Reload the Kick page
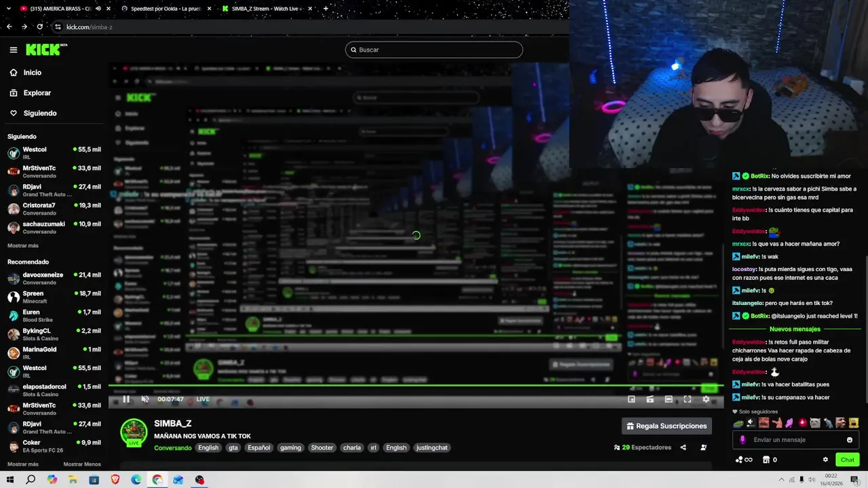 39,27
